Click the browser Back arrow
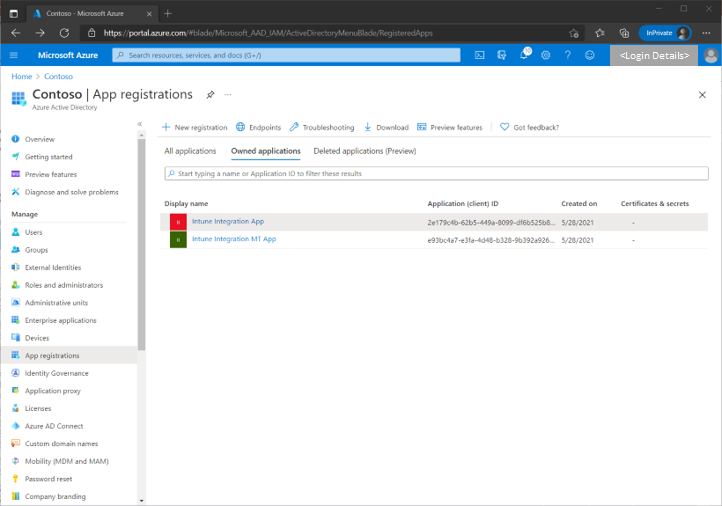722x506 pixels. 16,33
